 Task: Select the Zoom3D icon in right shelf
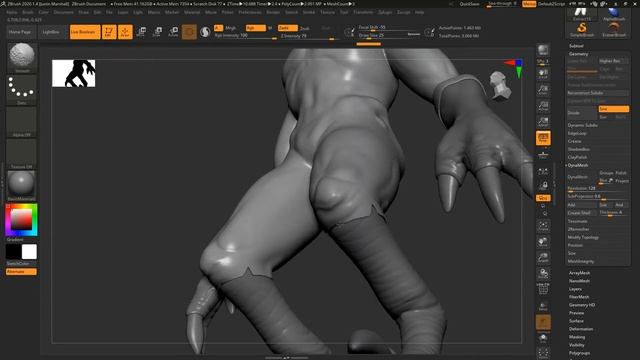tap(543, 258)
